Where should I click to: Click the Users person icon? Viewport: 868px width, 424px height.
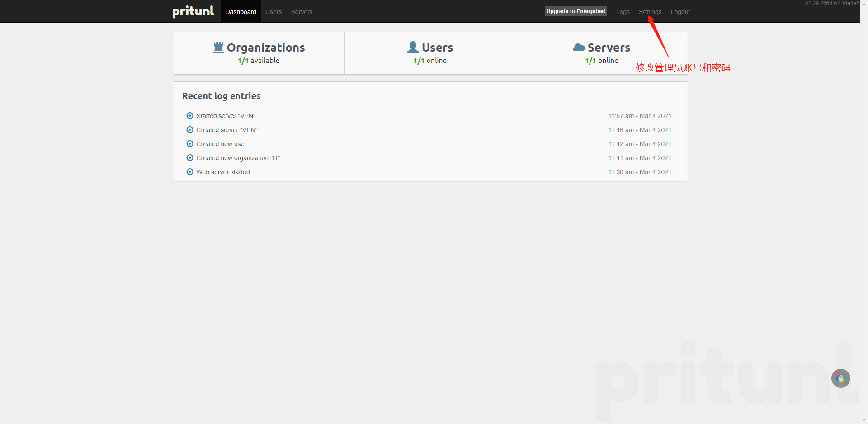(413, 47)
